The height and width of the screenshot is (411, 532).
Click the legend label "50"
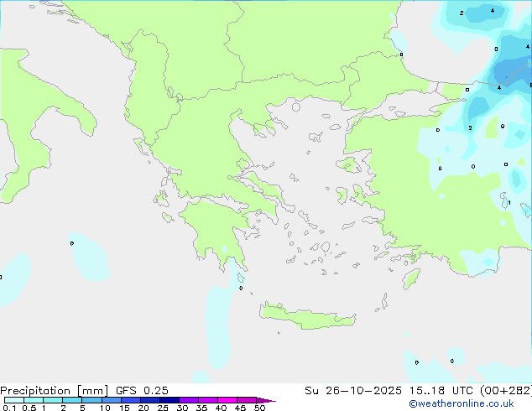click(x=260, y=408)
